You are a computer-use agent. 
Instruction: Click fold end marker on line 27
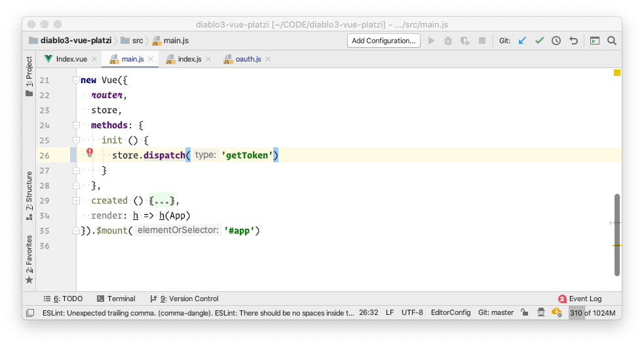(76, 170)
